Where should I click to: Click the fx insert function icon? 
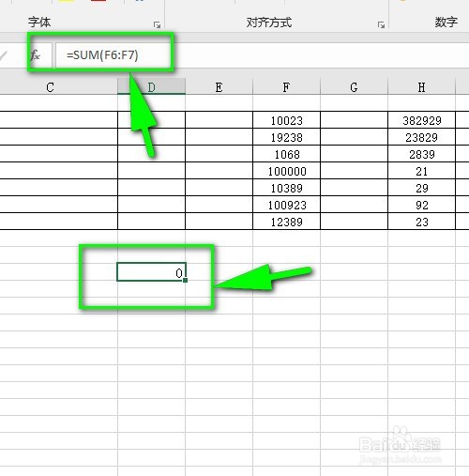pyautogui.click(x=36, y=55)
